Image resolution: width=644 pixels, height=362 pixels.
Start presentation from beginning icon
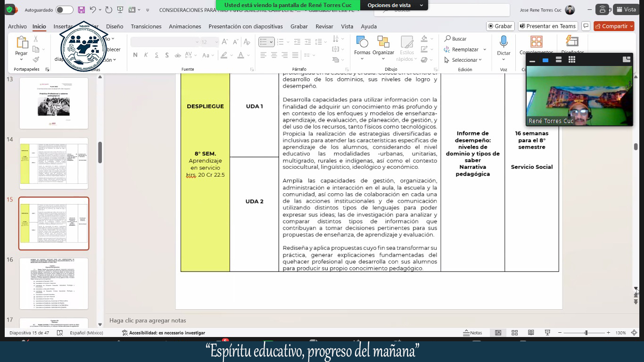coord(121,9)
